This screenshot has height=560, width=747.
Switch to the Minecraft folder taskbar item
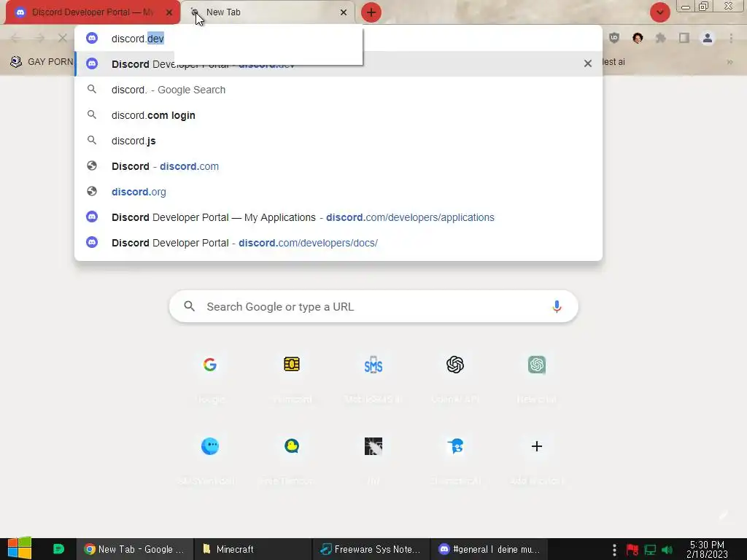(x=253, y=549)
